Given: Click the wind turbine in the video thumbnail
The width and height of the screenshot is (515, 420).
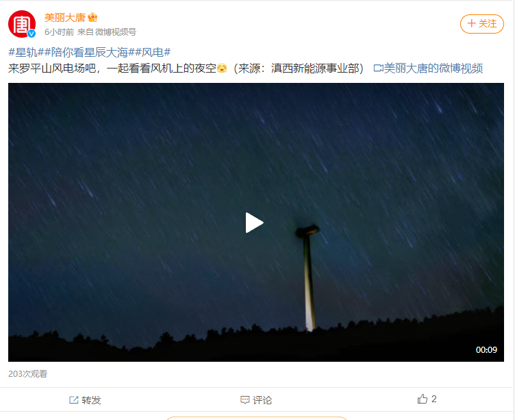Looking at the screenshot, I should 308,277.
